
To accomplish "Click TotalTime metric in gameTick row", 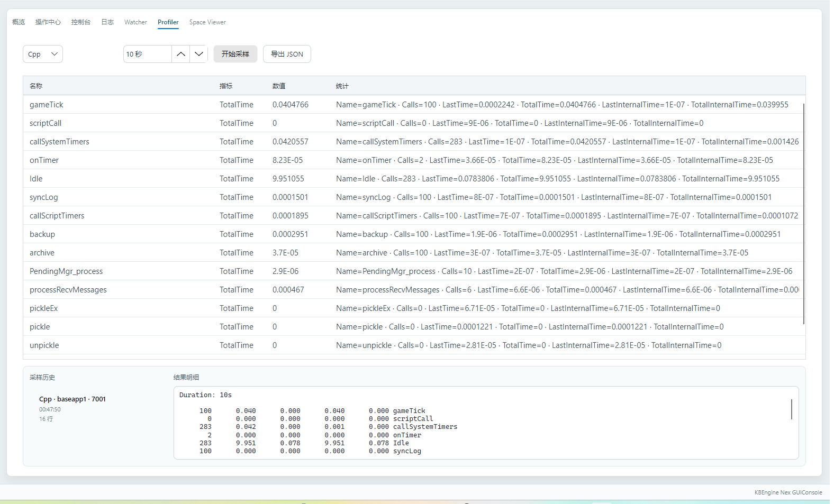I will pos(237,105).
